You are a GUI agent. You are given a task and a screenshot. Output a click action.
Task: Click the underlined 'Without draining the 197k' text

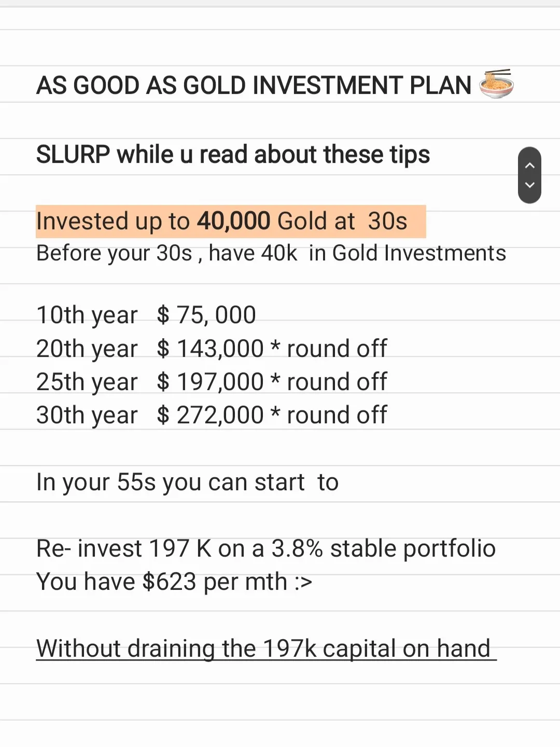(x=266, y=648)
